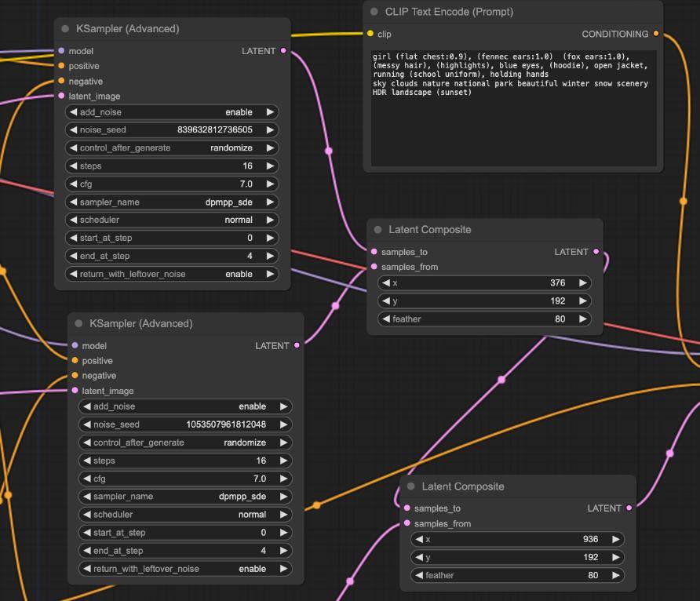Click the cfg 7.0 value slider on the lower KSampler
The width and height of the screenshot is (700, 601).
coord(185,479)
